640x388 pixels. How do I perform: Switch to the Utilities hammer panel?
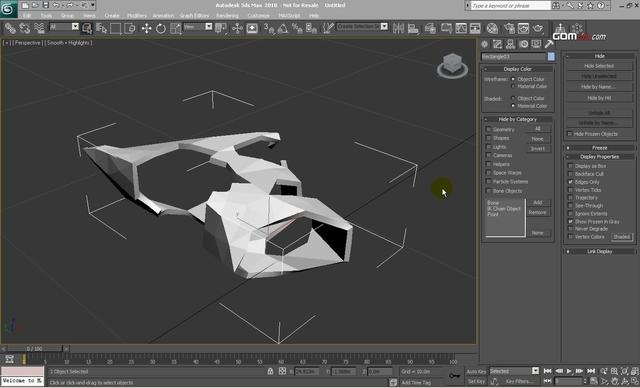pyautogui.click(x=549, y=44)
